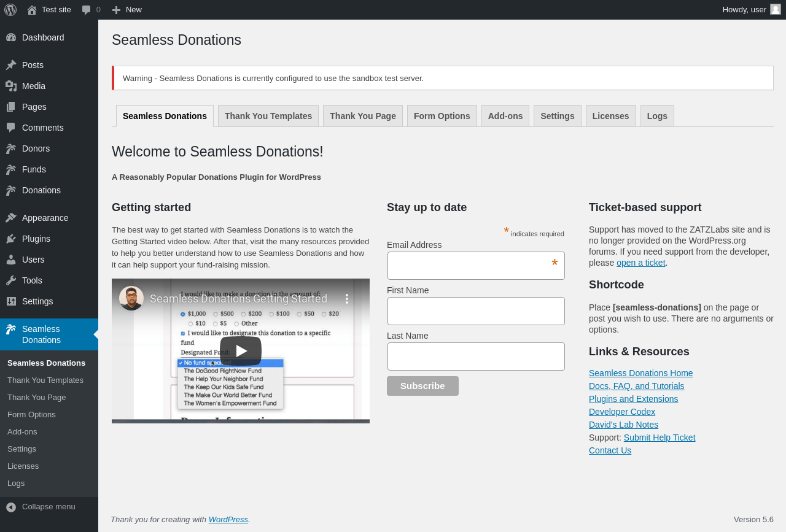Follow the open a ticket link
The width and height of the screenshot is (786, 532).
click(641, 263)
